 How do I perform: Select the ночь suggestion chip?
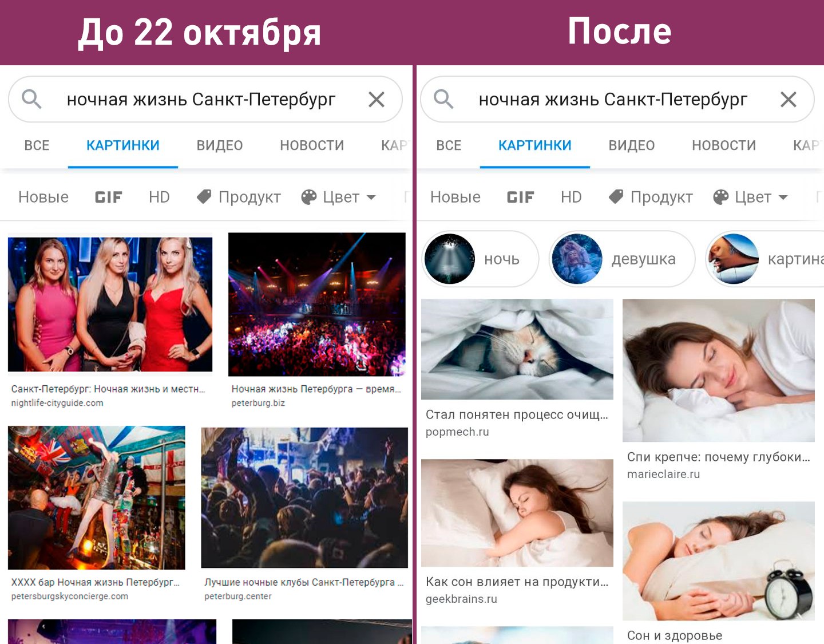(x=480, y=259)
